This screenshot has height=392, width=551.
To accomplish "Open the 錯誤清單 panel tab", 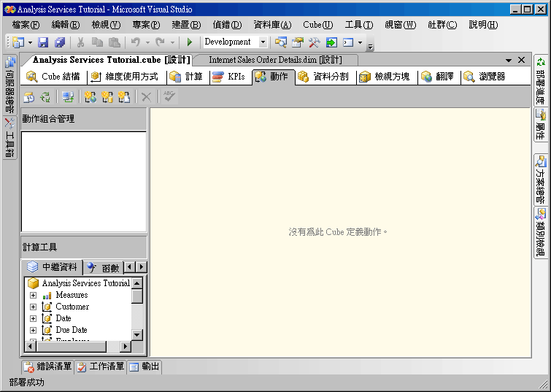I will (47, 366).
